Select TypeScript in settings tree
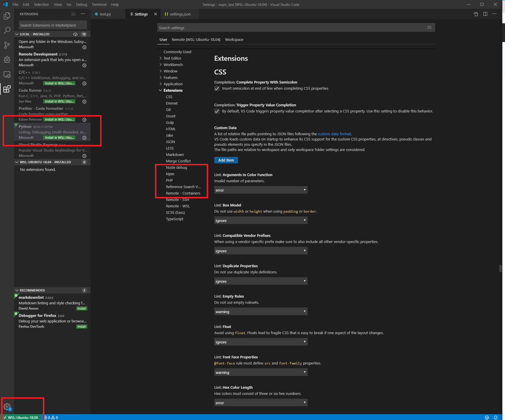 pos(175,219)
